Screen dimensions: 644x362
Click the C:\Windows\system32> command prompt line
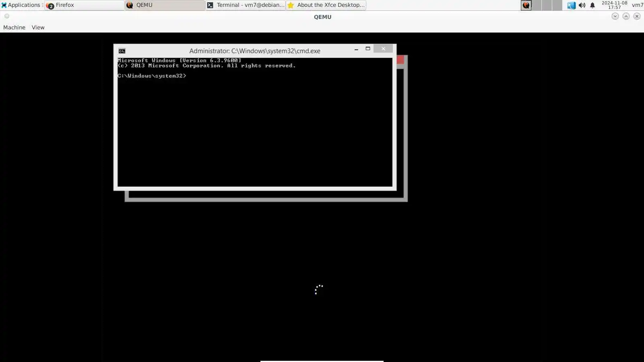click(x=152, y=76)
